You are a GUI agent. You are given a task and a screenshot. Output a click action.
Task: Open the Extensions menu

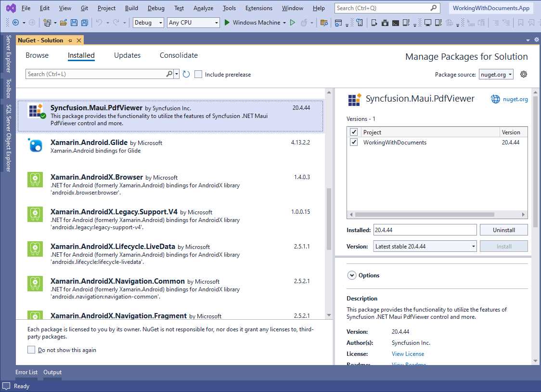coord(259,8)
